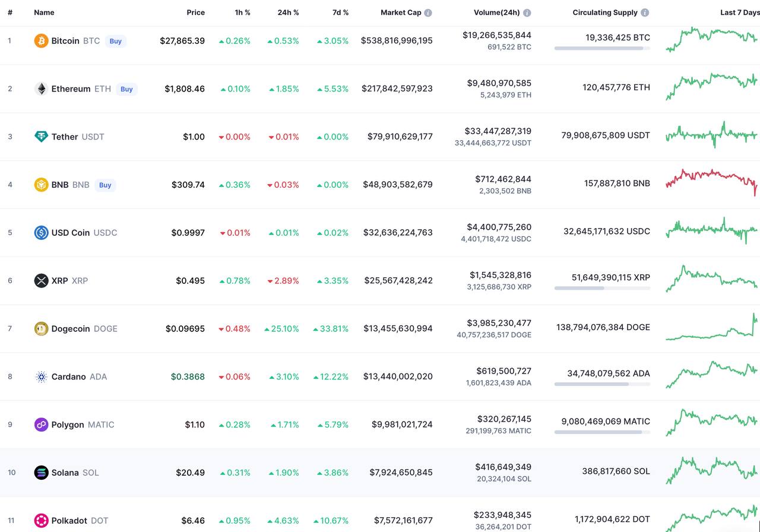Click the XRP circulating supply progress bar
This screenshot has height=532, width=760.
[x=602, y=288]
